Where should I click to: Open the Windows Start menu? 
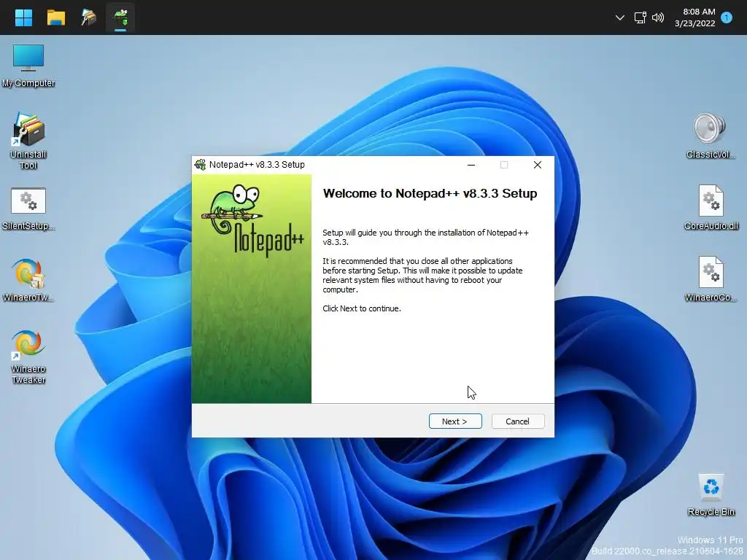23,17
